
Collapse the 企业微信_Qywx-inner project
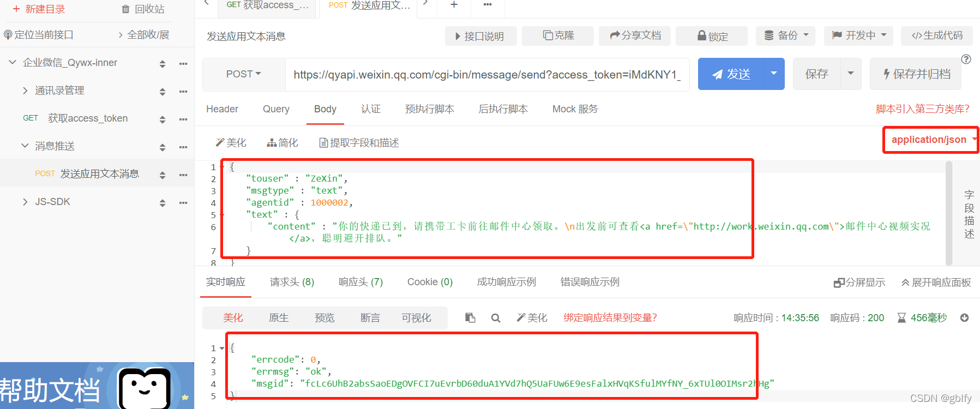click(x=12, y=63)
